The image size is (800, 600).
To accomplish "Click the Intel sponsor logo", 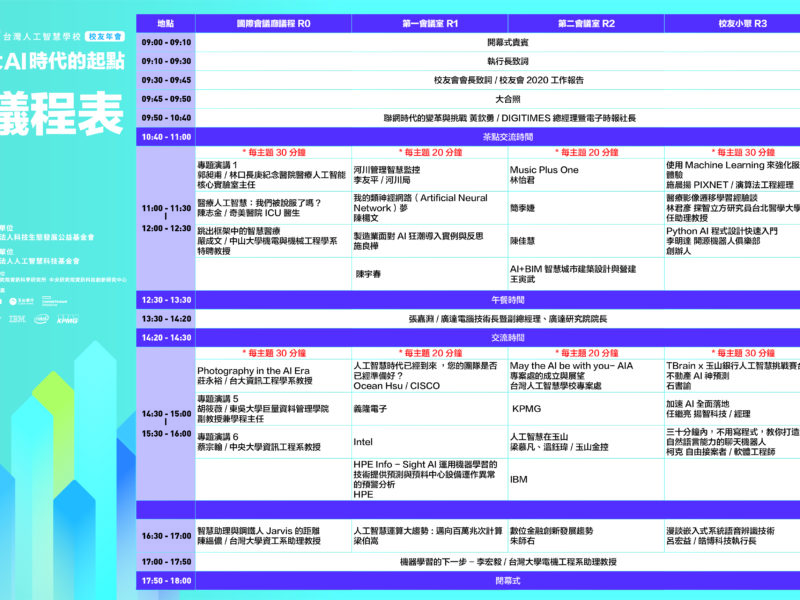I will coord(41,318).
